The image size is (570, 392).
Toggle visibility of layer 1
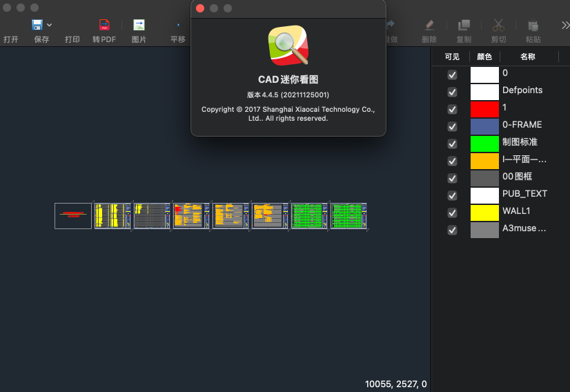pyautogui.click(x=452, y=110)
